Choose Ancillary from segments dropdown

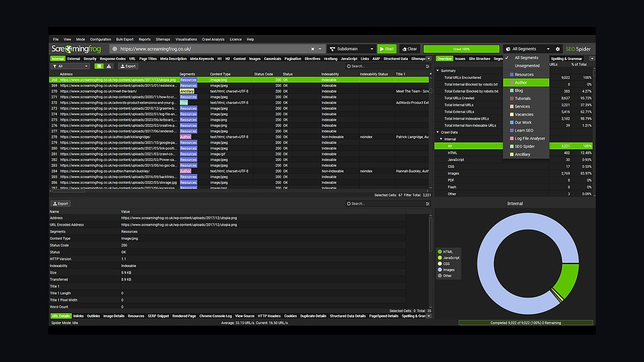click(x=526, y=154)
